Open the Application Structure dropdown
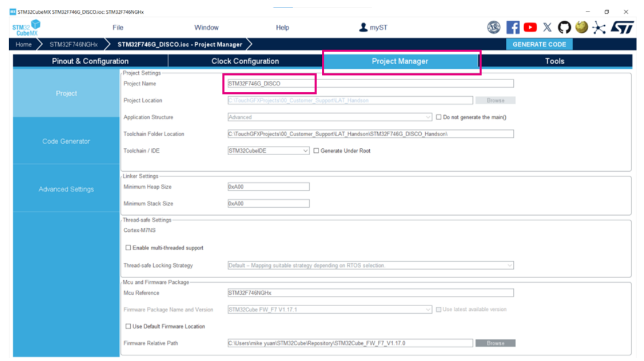 (x=329, y=117)
